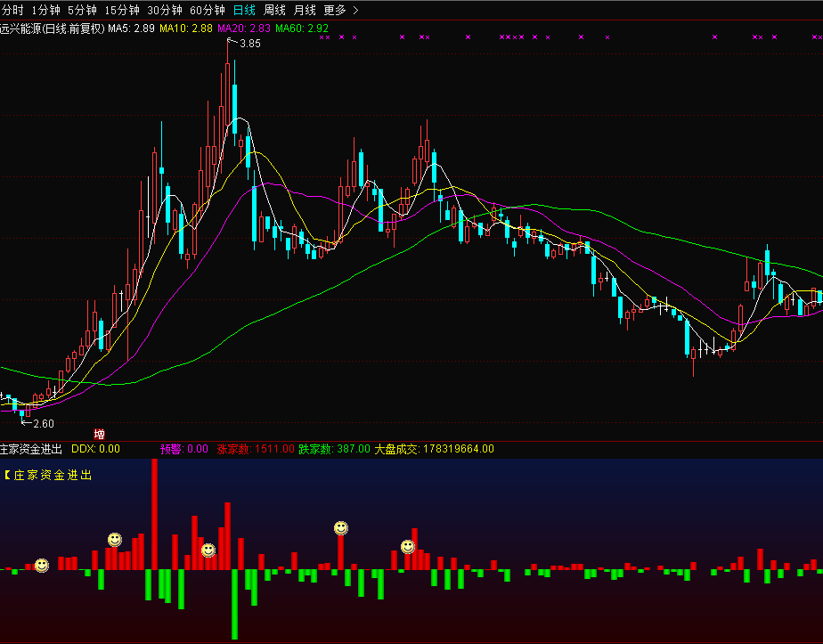Viewport: 823px width, 644px height.
Task: Click the rightmost smiley face icon
Action: click(x=408, y=547)
